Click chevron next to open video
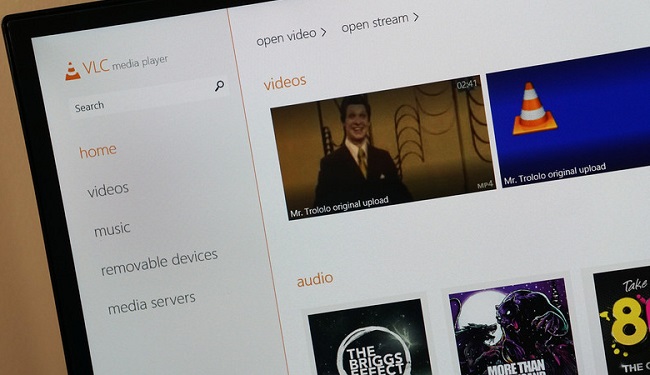This screenshot has height=375, width=650. point(323,31)
